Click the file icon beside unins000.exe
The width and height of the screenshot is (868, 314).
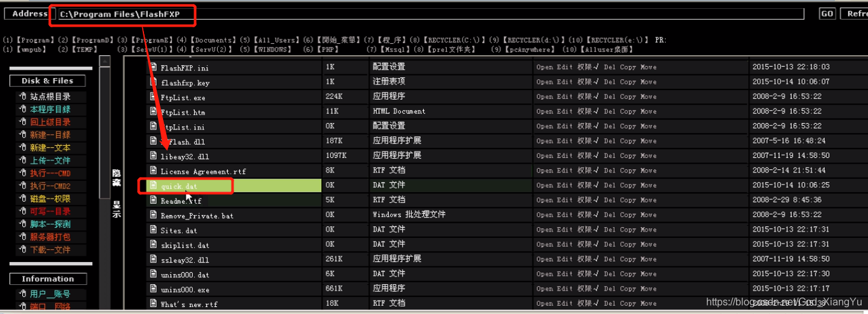click(153, 289)
